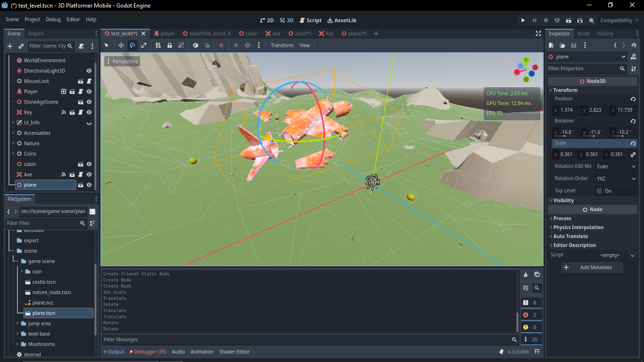The width and height of the screenshot is (644, 362).
Task: Open the Debug menu
Action: coord(53,19)
